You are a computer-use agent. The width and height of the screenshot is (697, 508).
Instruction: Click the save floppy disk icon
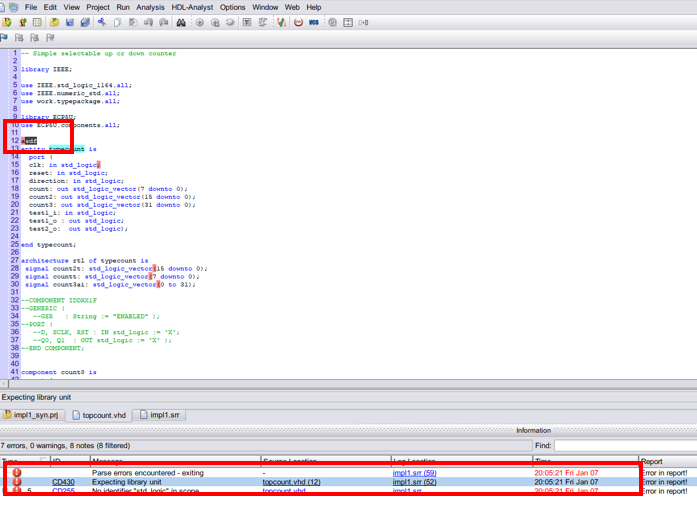point(70,22)
